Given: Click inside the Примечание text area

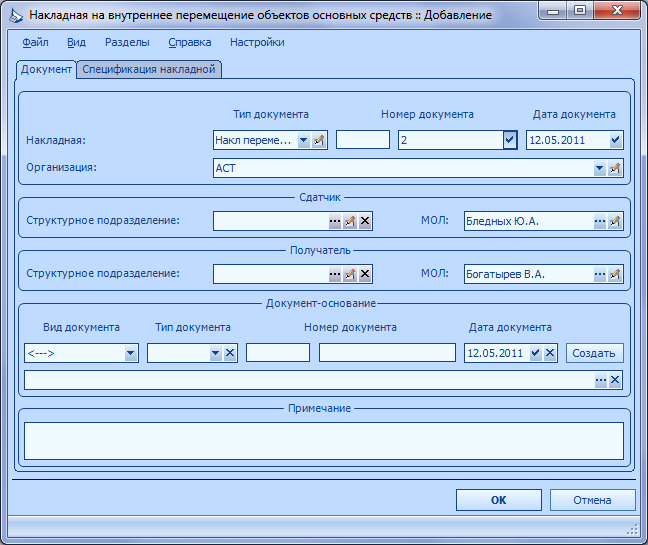Looking at the screenshot, I should (x=324, y=441).
